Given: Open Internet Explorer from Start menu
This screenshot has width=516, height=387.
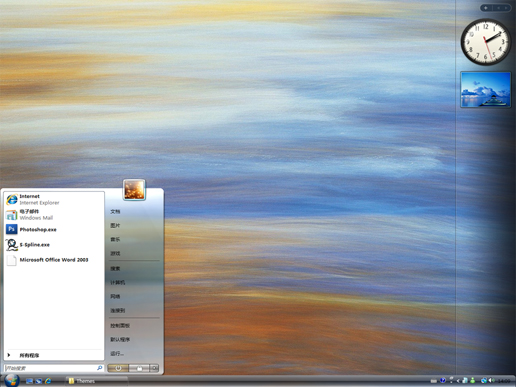Looking at the screenshot, I should (54, 199).
